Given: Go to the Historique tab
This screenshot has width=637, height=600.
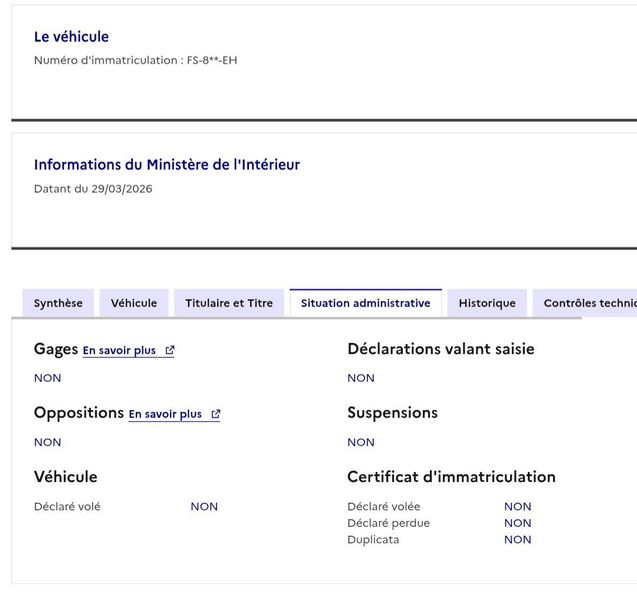Looking at the screenshot, I should pyautogui.click(x=487, y=303).
